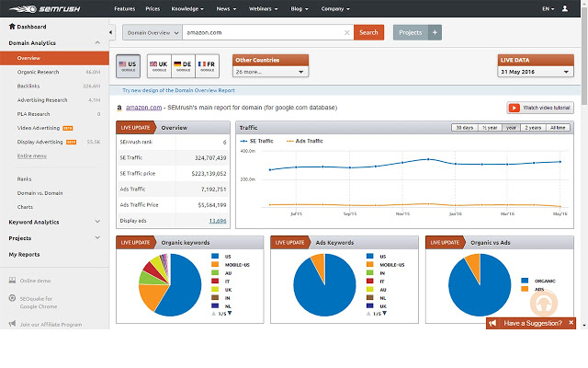Clear the domain search field

(347, 33)
